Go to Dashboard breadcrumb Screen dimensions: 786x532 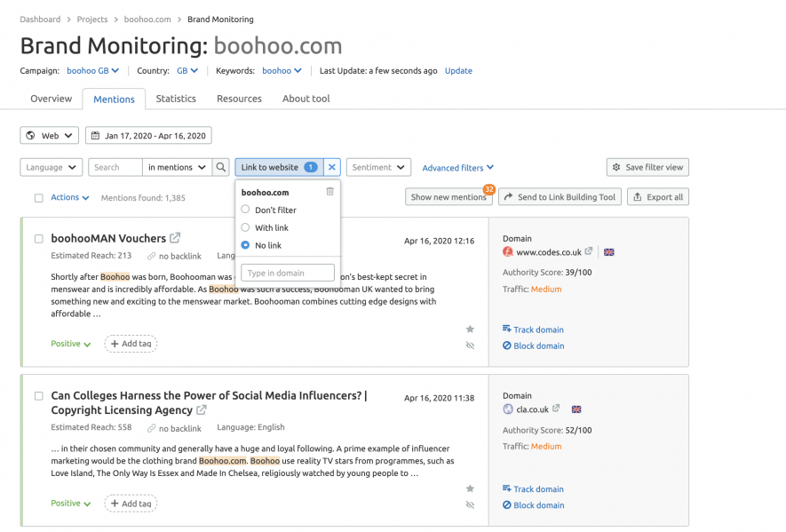[40, 19]
